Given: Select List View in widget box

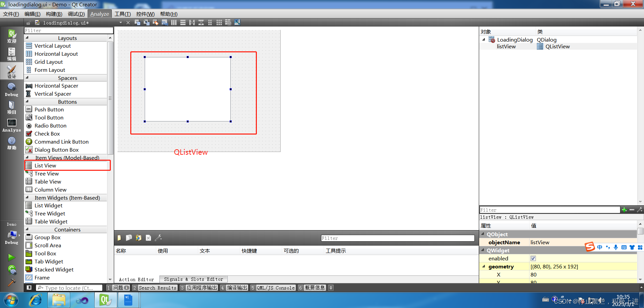Looking at the screenshot, I should point(66,165).
